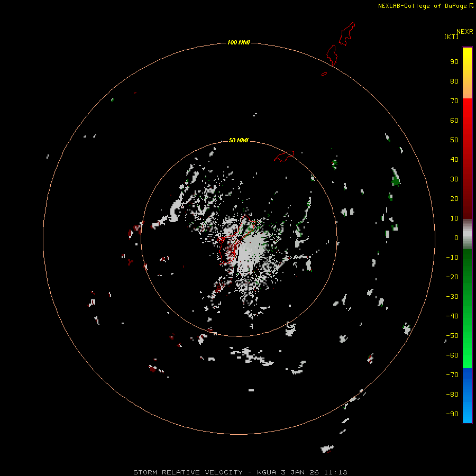Click the Storm Relative Velocity KGUA caption

[240, 472]
